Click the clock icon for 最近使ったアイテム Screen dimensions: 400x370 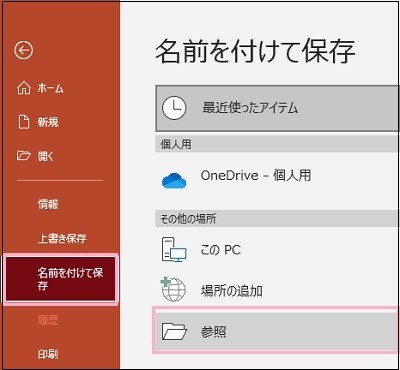[x=173, y=108]
